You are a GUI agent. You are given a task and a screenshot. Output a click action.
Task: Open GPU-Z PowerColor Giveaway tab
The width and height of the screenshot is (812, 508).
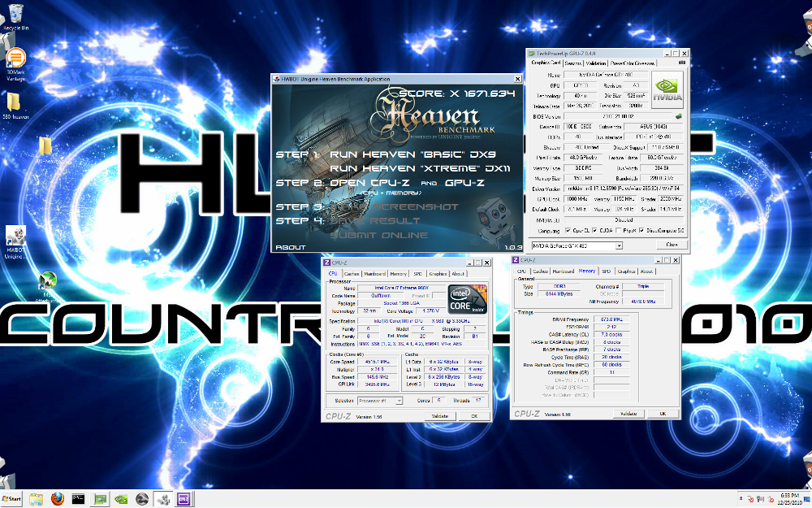click(x=633, y=63)
